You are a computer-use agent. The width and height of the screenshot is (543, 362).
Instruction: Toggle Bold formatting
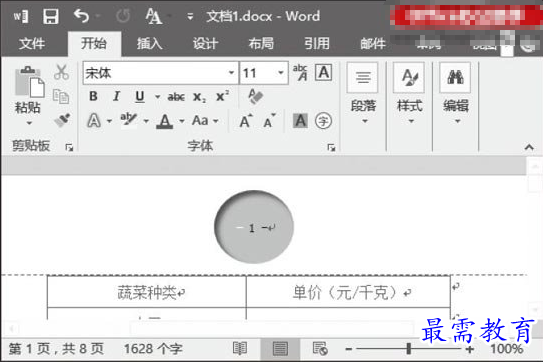click(93, 96)
